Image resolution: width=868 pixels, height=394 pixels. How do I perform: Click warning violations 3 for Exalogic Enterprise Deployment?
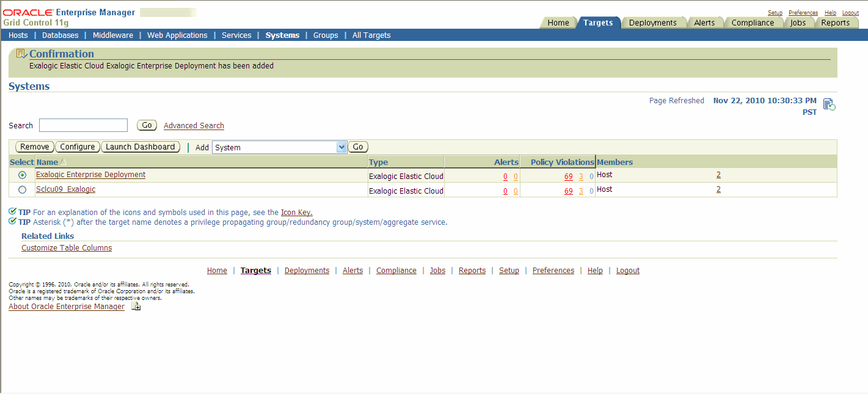pyautogui.click(x=581, y=177)
